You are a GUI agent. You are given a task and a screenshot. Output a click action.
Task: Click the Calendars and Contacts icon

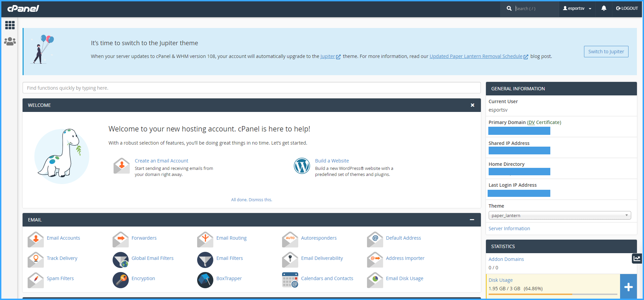click(x=290, y=280)
